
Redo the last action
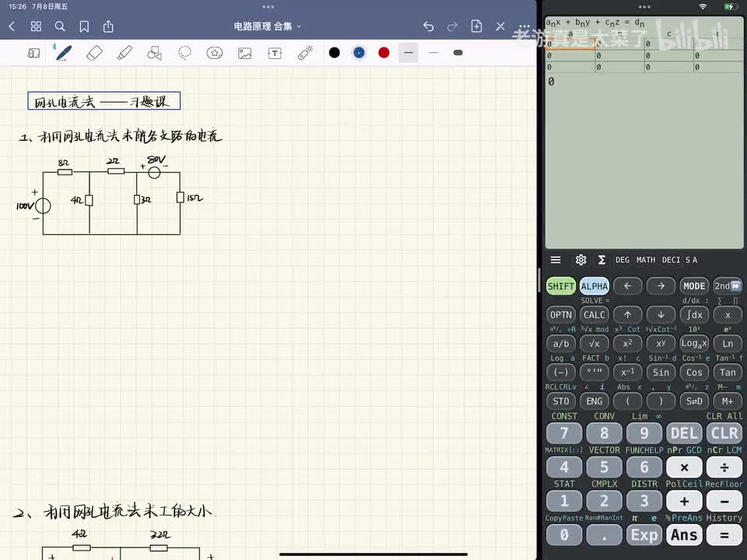click(453, 26)
